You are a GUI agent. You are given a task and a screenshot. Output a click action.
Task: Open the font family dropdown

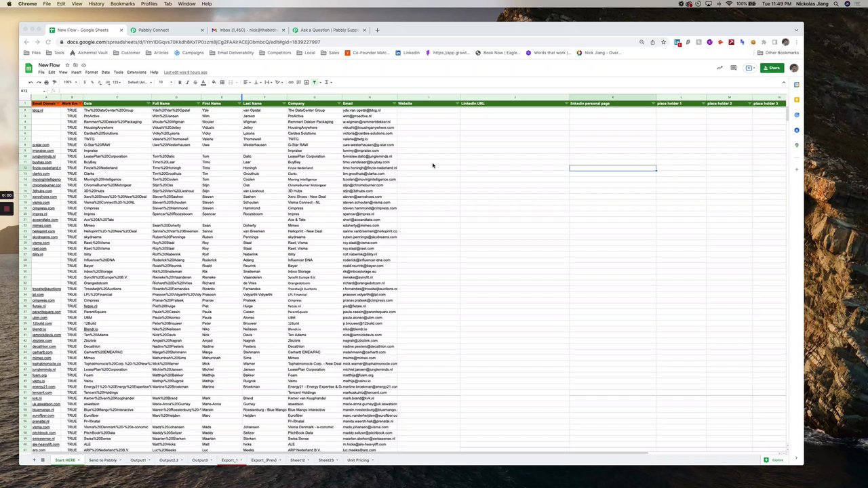click(x=140, y=82)
